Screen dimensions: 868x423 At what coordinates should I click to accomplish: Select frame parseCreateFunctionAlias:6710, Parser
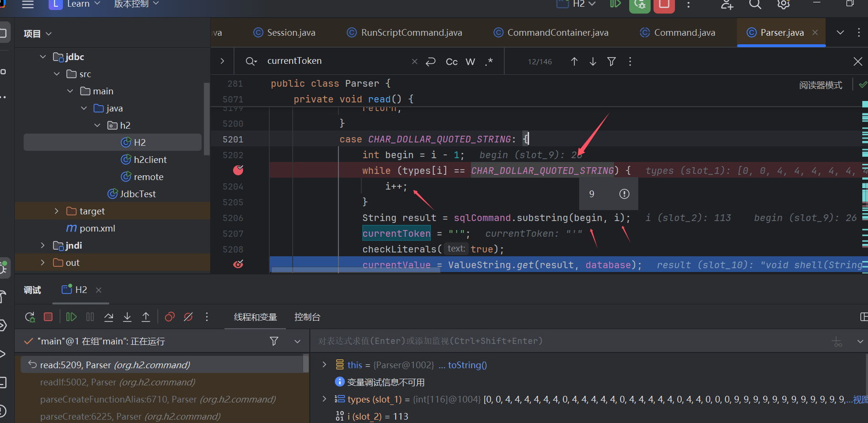[158, 399]
